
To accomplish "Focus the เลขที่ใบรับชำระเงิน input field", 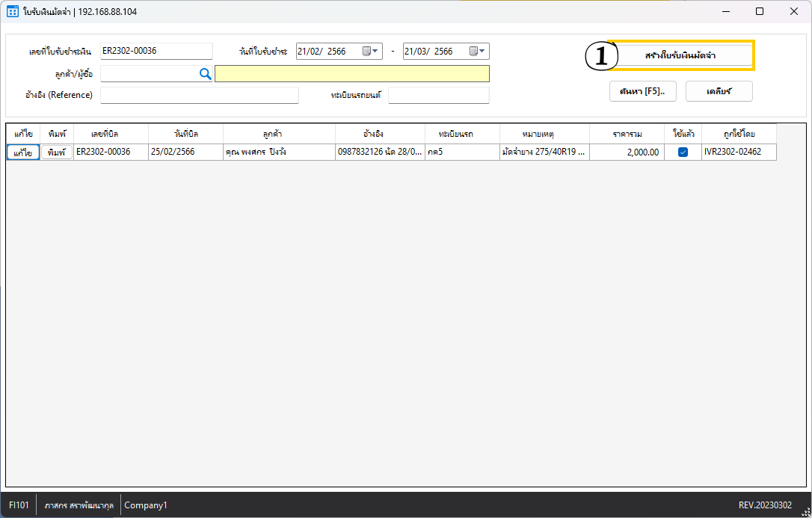I will 156,51.
